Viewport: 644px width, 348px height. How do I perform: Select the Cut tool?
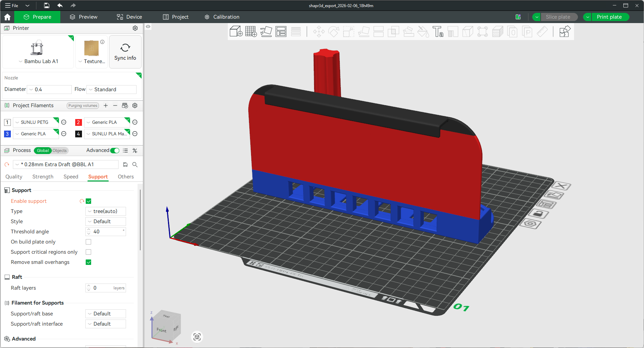click(x=378, y=32)
